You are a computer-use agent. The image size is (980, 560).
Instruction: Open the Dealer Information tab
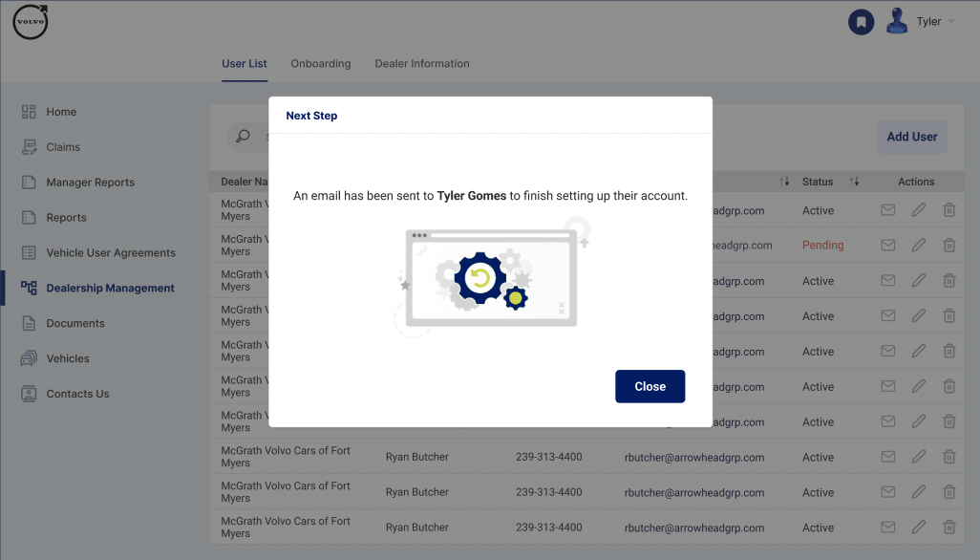coord(421,63)
